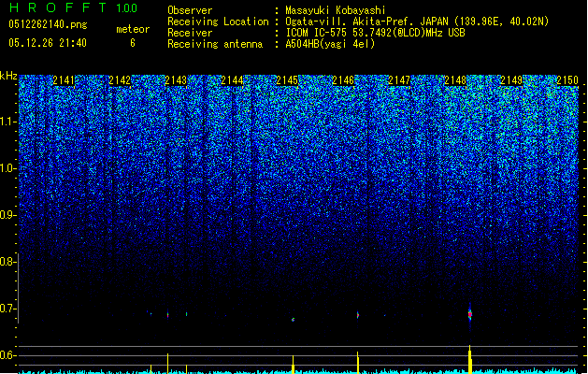
Task: Click the 0.7 kHz frequency label
Action: pyautogui.click(x=7, y=309)
